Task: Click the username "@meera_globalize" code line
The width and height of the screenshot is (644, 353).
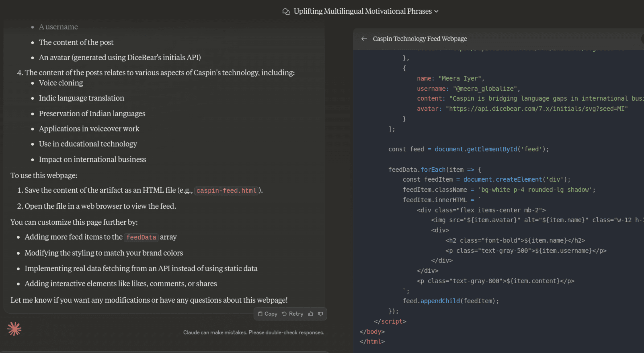Action: pyautogui.click(x=468, y=89)
